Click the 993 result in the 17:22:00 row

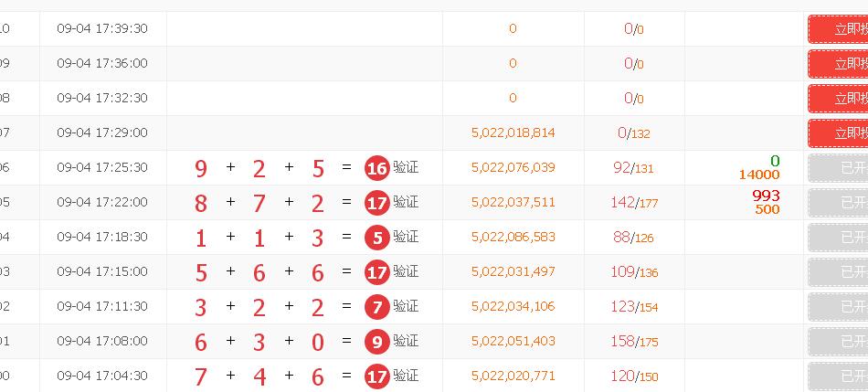point(766,196)
